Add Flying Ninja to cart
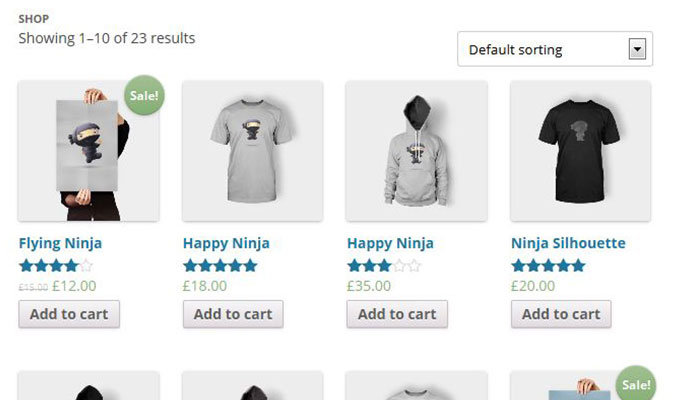This screenshot has width=700, height=400. point(69,314)
